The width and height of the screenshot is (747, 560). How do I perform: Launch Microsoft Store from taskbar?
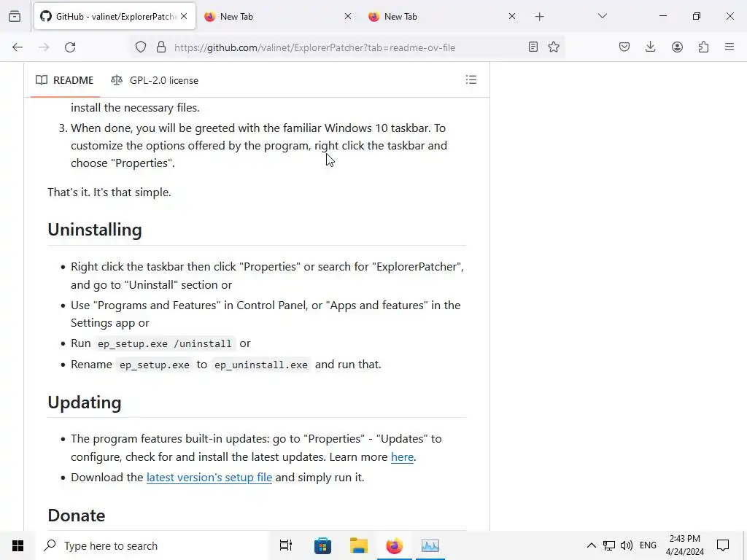coord(322,545)
